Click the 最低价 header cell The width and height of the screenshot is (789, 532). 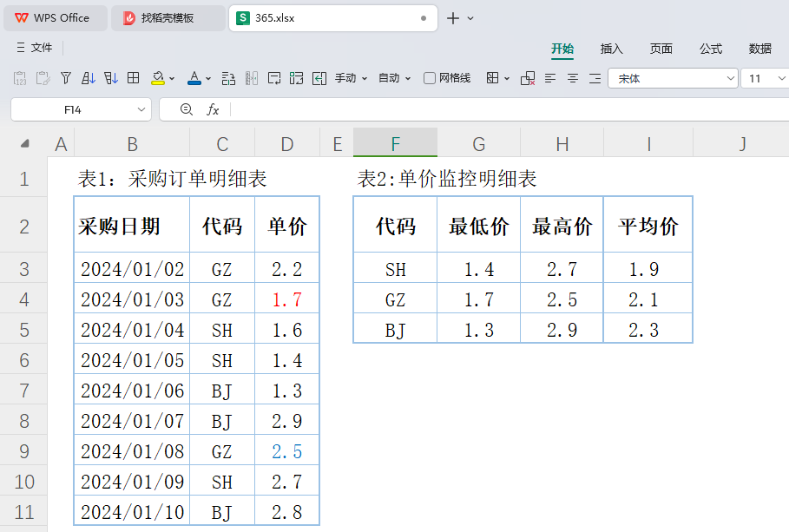coord(478,226)
